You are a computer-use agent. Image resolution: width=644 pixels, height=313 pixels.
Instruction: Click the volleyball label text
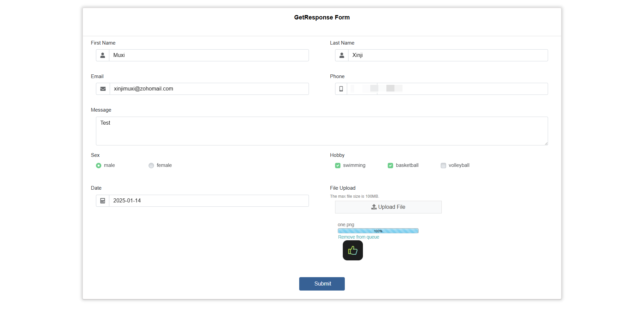click(x=459, y=165)
